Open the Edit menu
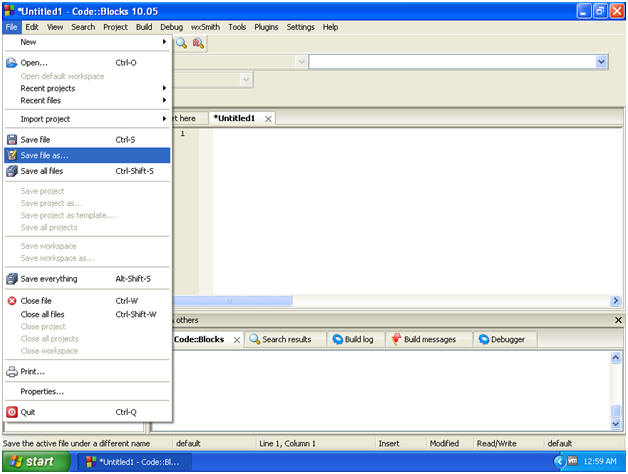This screenshot has height=474, width=628. pyautogui.click(x=32, y=27)
